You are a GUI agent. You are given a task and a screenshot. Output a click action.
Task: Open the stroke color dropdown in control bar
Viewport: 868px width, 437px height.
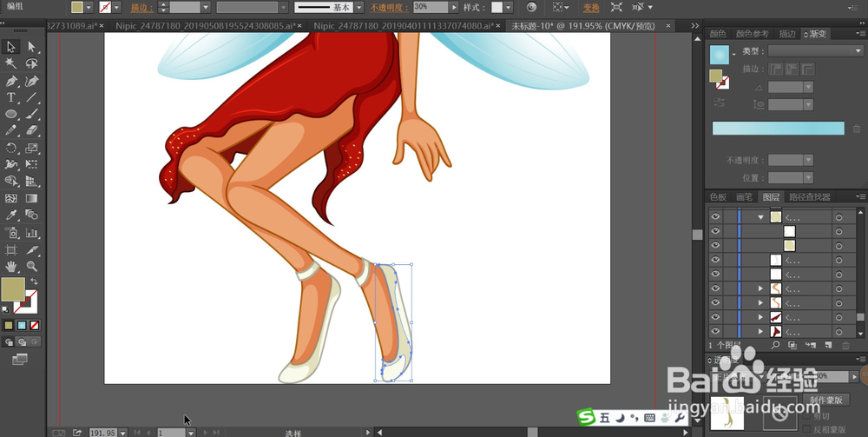click(117, 7)
